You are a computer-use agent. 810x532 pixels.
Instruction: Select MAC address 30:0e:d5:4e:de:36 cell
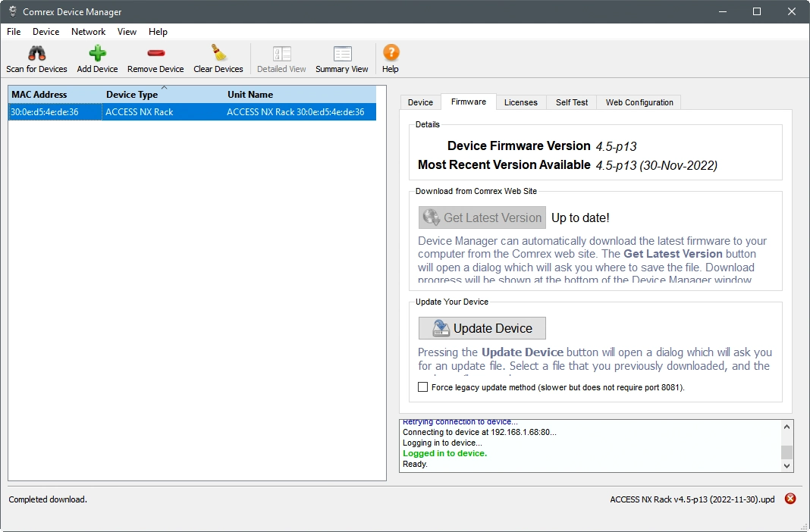(x=55, y=112)
